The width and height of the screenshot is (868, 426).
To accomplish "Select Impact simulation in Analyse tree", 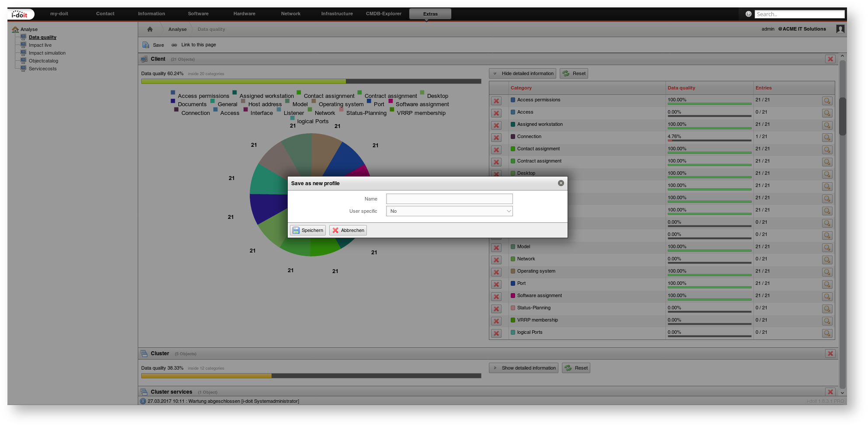I will pos(47,53).
